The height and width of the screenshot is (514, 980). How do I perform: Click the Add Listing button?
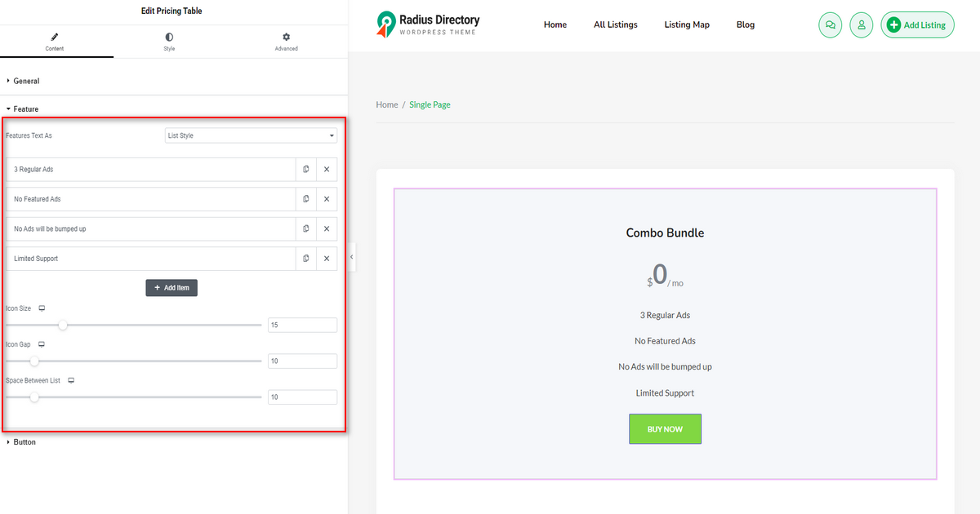click(918, 24)
